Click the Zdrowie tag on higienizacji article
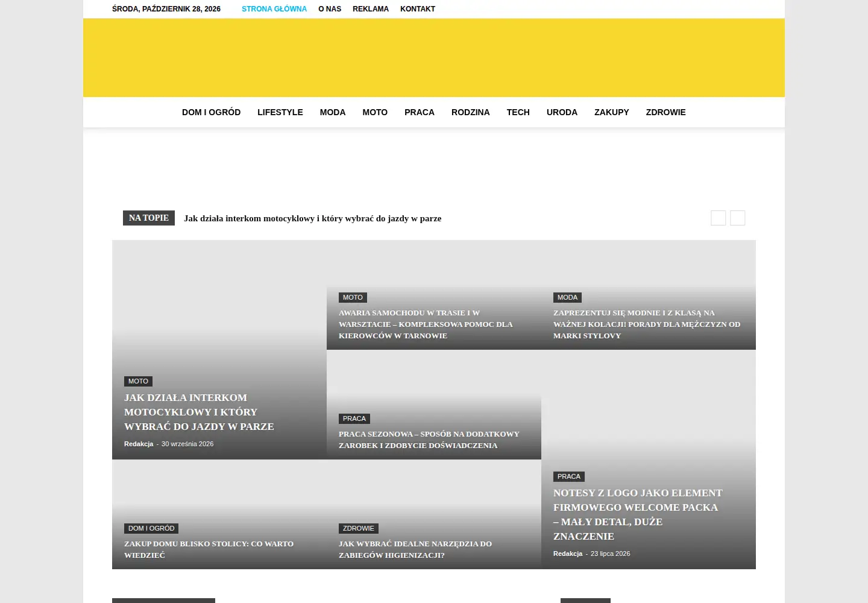Viewport: 868px width, 603px height. (x=359, y=528)
